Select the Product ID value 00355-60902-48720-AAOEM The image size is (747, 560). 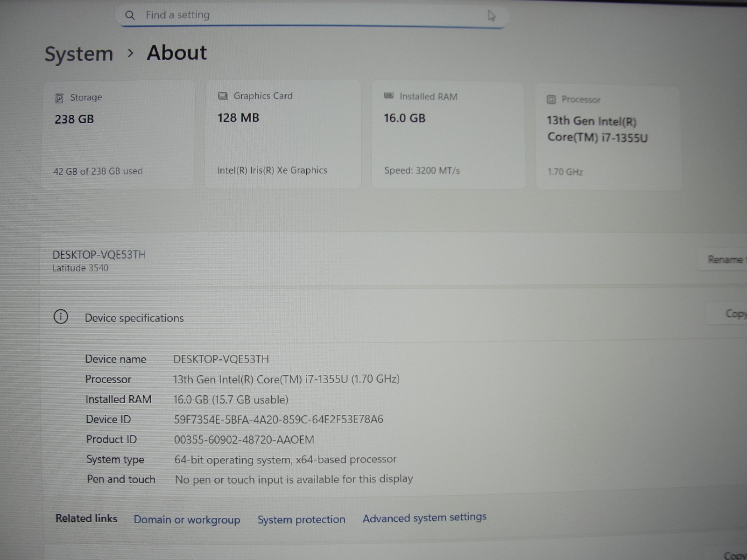(244, 440)
